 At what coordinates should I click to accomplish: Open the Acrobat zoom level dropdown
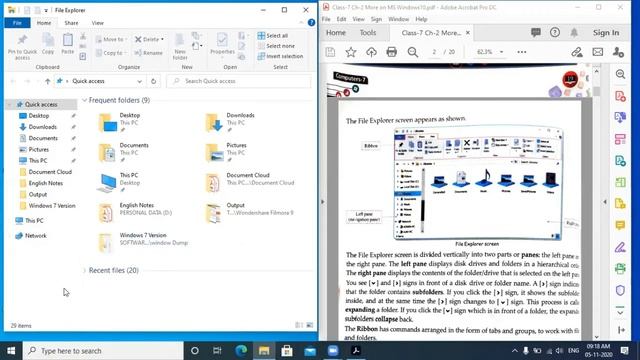tap(501, 52)
